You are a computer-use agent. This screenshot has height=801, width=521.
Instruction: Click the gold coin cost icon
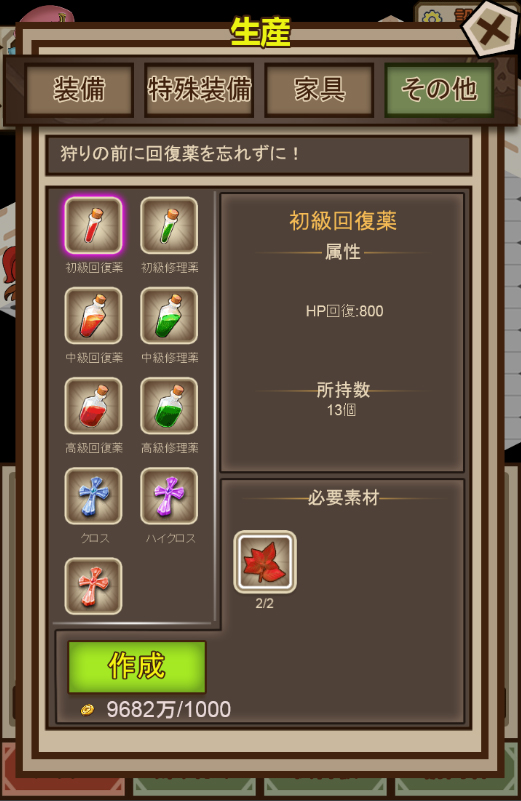click(87, 709)
